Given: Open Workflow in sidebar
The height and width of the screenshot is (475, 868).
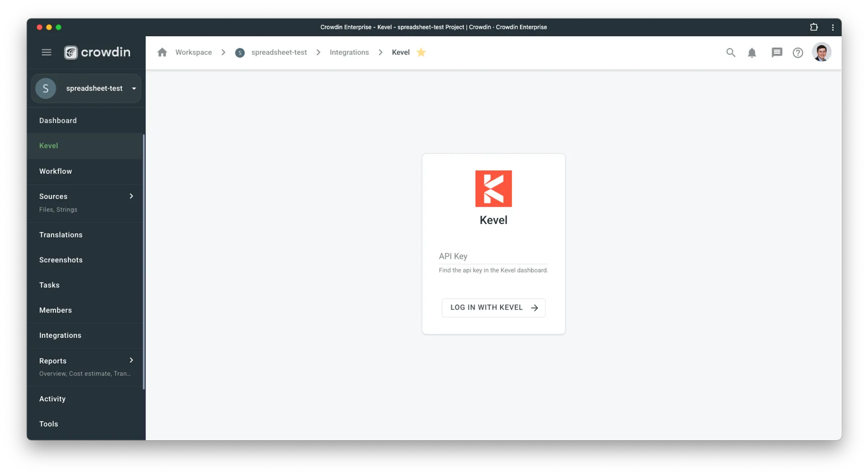Looking at the screenshot, I should (85, 171).
